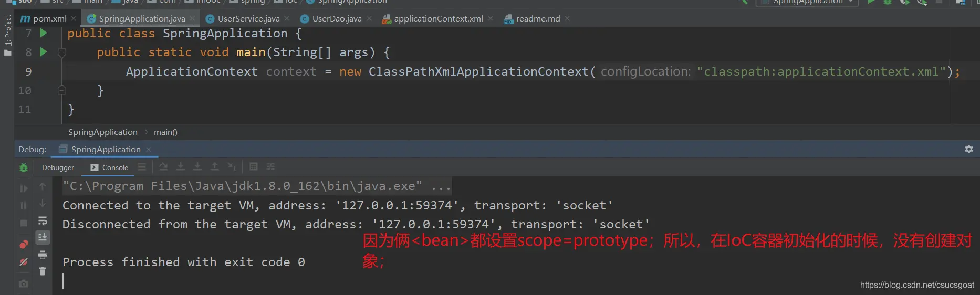Click the console input caret area
Viewport: 980px width, 295px height.
[x=64, y=281]
